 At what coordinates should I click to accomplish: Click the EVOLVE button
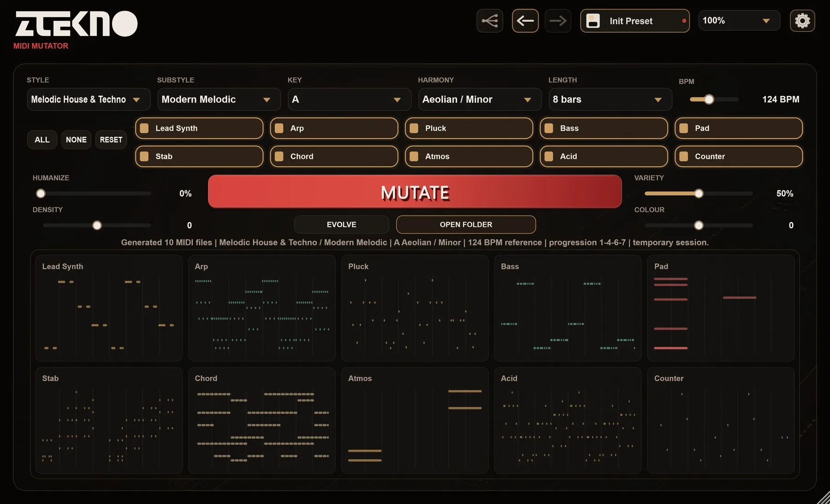(x=342, y=225)
